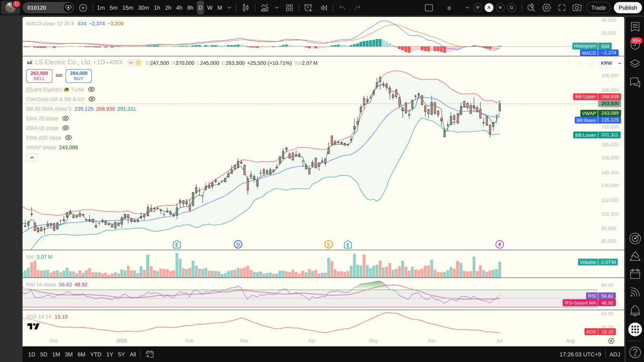The height and width of the screenshot is (362, 644).
Task: Open go to date calendar icon
Action: point(149,354)
